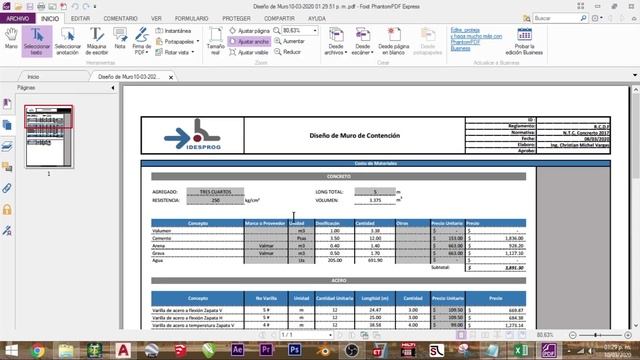640x360 pixels.
Task: Open the tab list dropdown arrow
Action: pos(635,75)
